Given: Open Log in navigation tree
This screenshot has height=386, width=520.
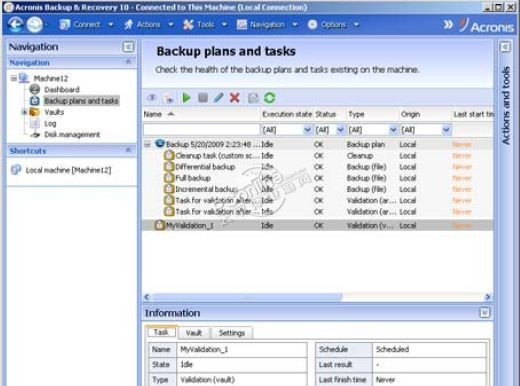Looking at the screenshot, I should pos(50,123).
